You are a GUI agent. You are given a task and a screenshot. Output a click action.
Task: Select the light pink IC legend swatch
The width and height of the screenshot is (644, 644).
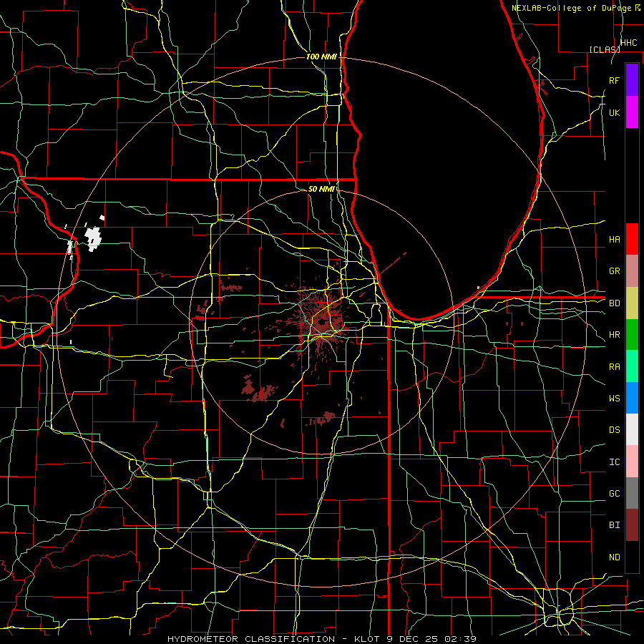[632, 462]
